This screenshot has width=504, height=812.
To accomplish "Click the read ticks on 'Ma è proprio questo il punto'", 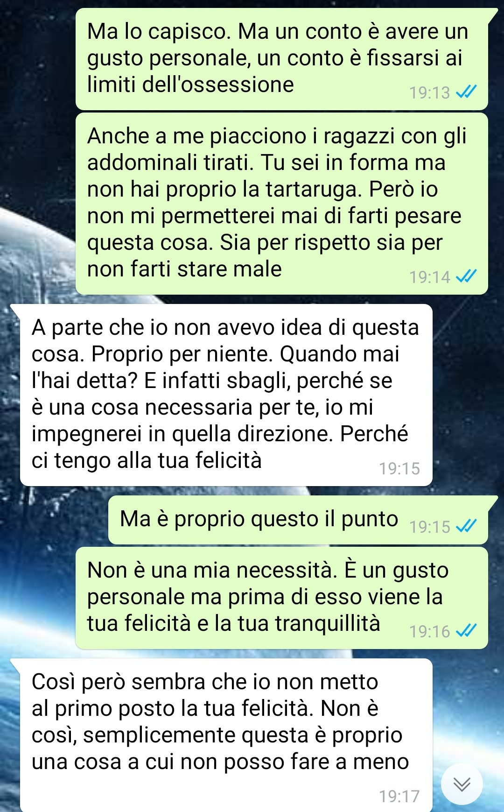I will pyautogui.click(x=466, y=526).
